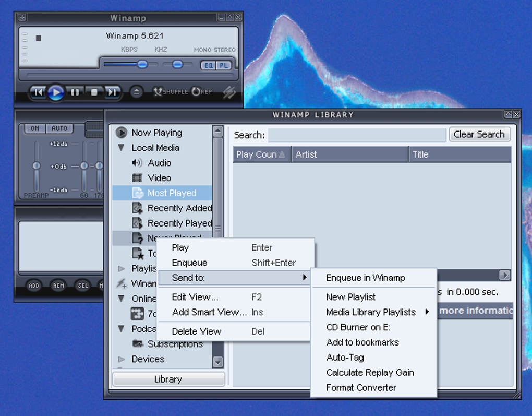The height and width of the screenshot is (416, 532).
Task: Click the Previous track button
Action: click(x=38, y=92)
